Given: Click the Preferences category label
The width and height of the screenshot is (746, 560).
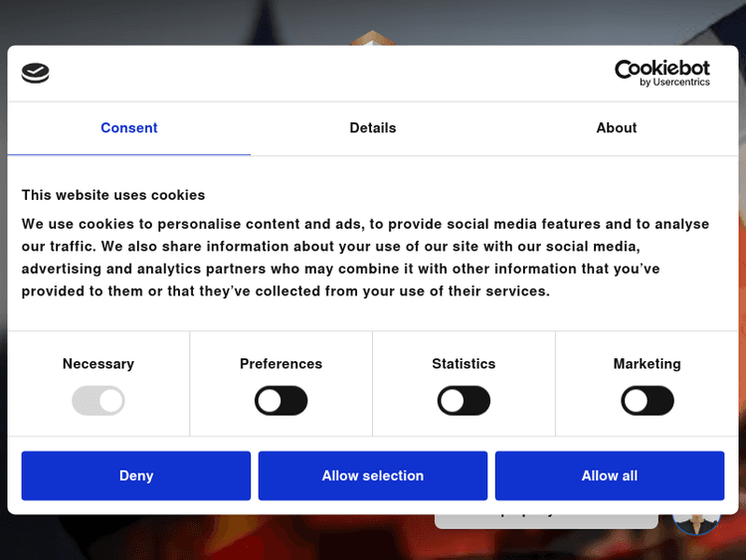Looking at the screenshot, I should tap(281, 364).
